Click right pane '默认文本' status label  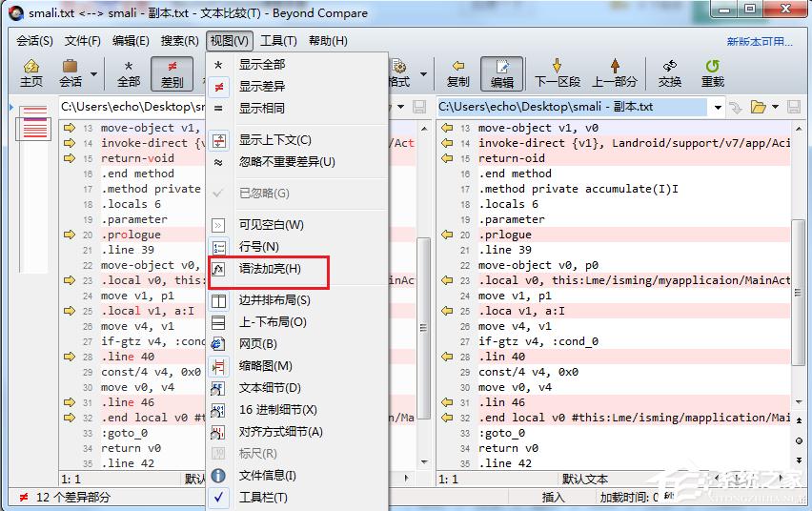(584, 479)
